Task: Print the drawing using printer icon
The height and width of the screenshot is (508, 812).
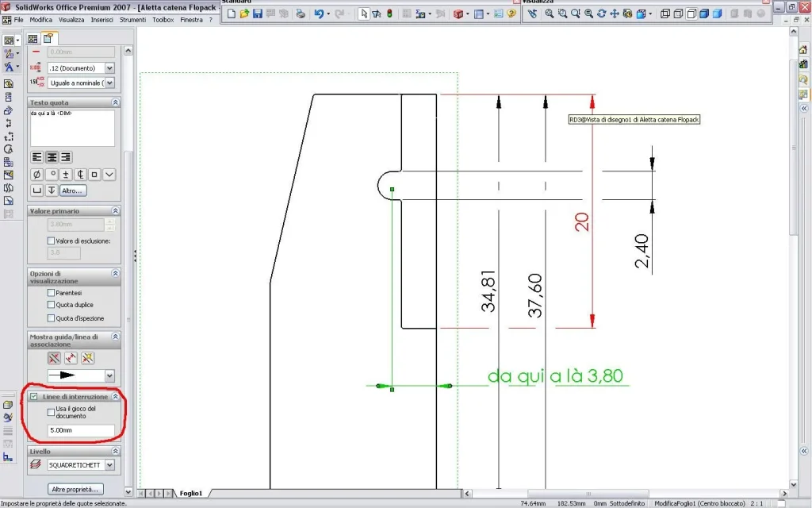Action: click(301, 14)
